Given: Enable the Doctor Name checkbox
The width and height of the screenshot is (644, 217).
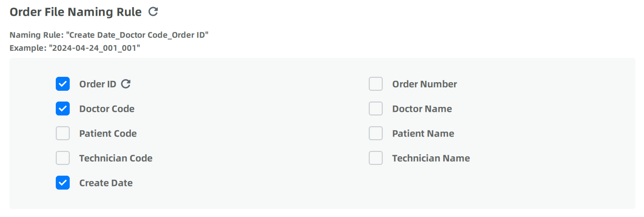Looking at the screenshot, I should coord(376,109).
